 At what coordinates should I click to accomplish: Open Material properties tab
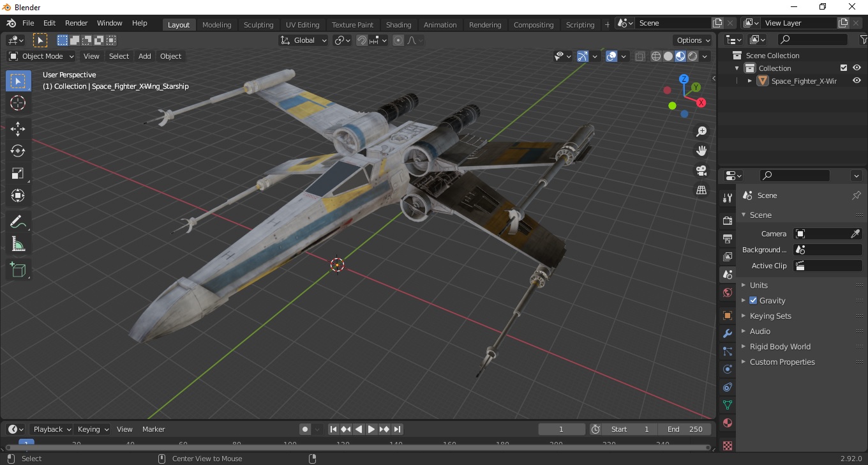pyautogui.click(x=727, y=423)
